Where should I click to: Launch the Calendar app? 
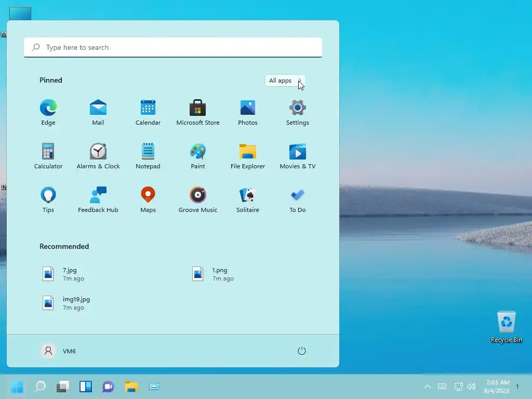click(x=148, y=113)
